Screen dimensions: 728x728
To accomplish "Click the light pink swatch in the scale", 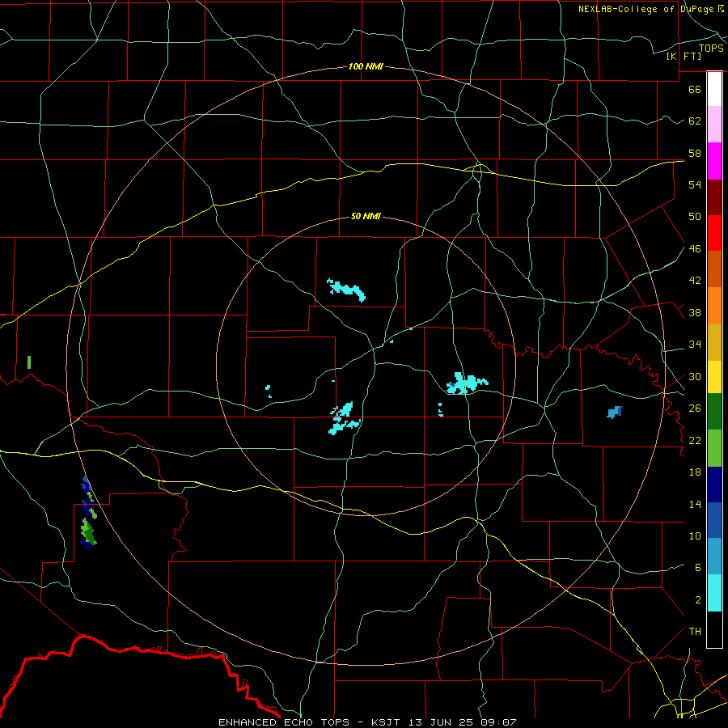I will pos(714,125).
